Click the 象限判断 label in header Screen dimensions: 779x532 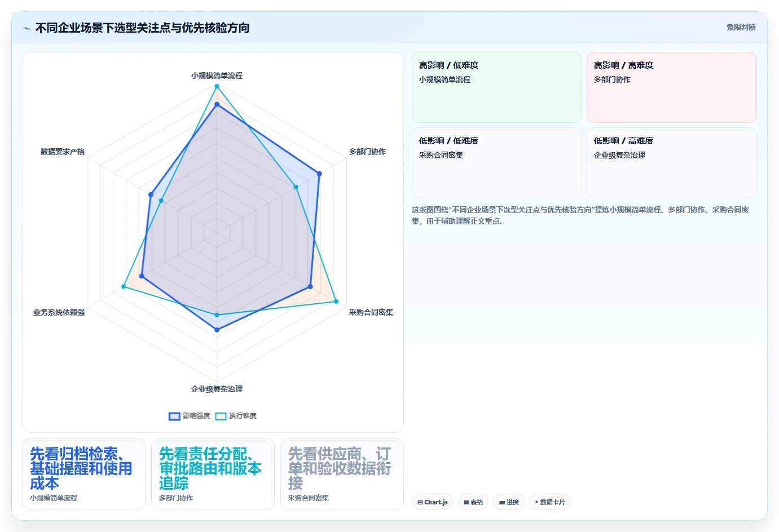(741, 27)
